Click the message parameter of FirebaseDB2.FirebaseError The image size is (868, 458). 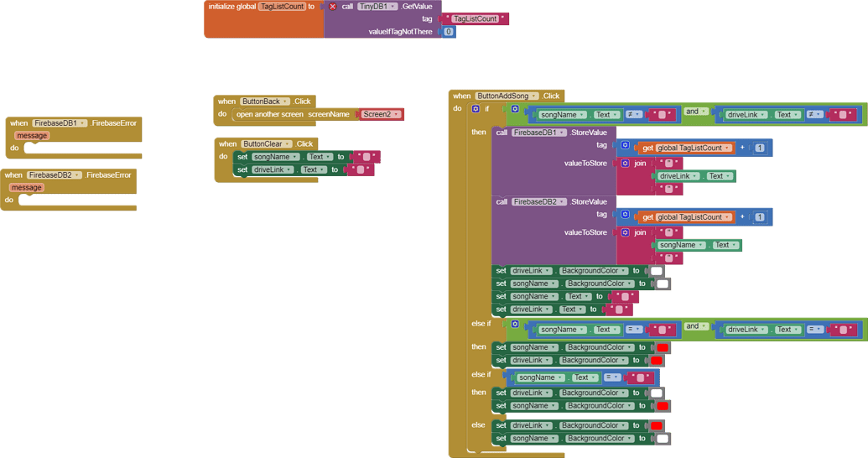[x=26, y=188]
